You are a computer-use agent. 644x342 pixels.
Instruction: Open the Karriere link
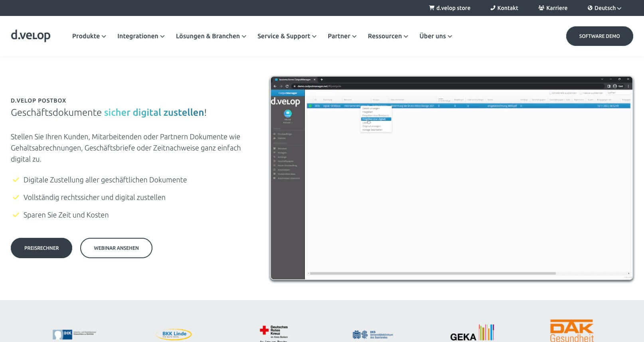pos(553,8)
